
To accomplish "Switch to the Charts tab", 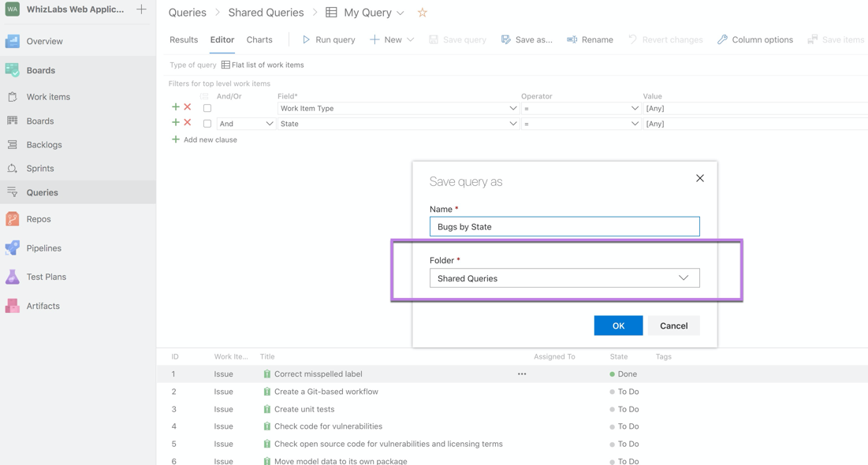I will [259, 39].
